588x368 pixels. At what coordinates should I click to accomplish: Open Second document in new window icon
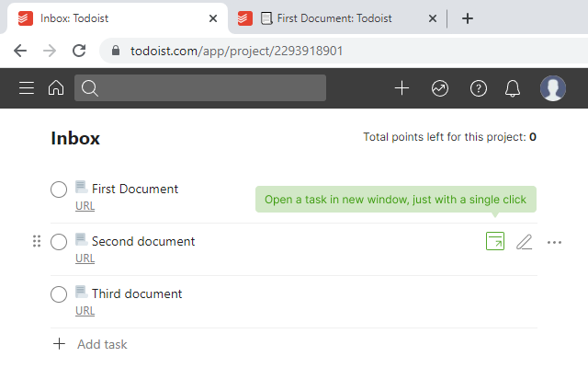[495, 241]
